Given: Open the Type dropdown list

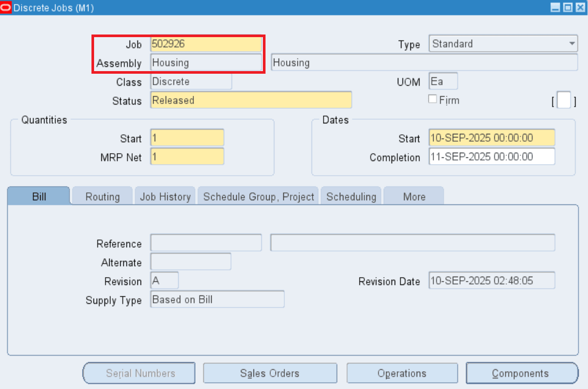Looking at the screenshot, I should [x=573, y=44].
